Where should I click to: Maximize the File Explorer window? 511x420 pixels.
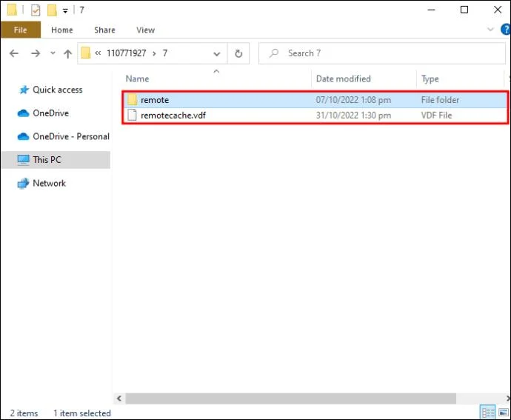point(464,10)
